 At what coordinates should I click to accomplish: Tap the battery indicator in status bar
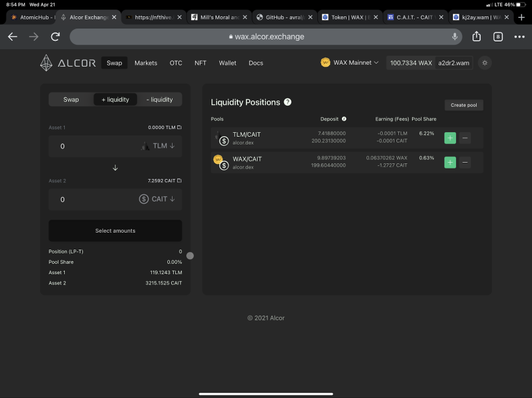521,5
